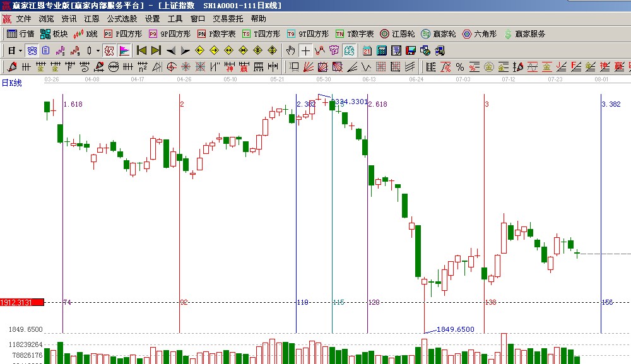Select the percent (%) line drawing tool

(x=460, y=67)
